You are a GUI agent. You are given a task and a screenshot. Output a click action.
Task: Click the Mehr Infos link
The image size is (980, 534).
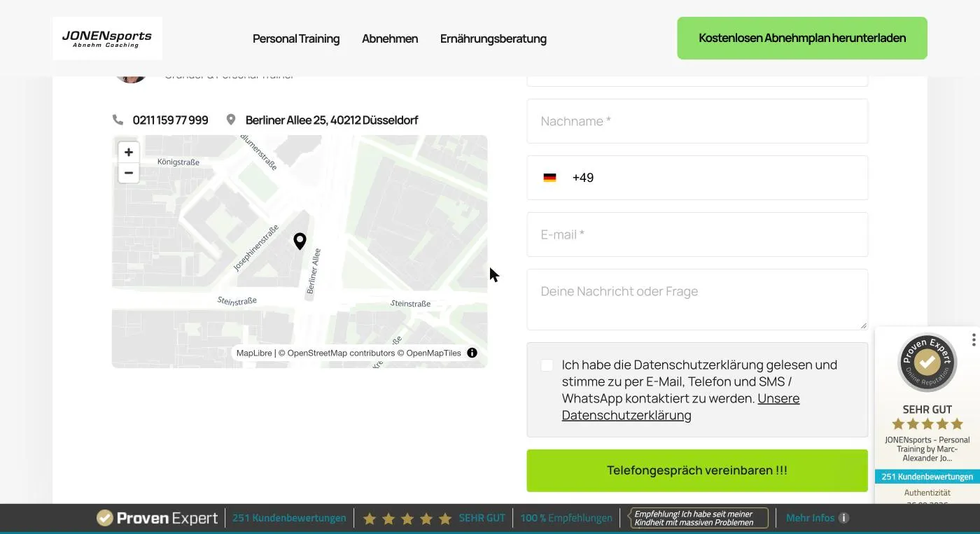click(x=810, y=518)
